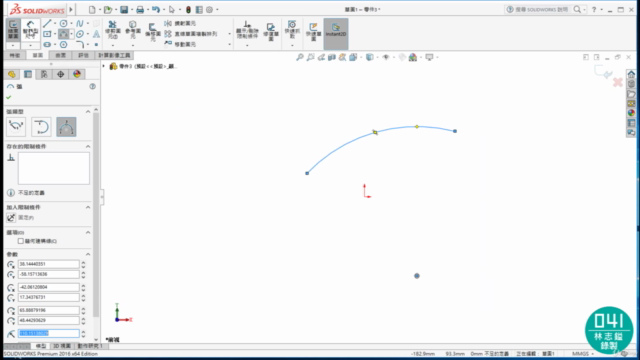The image size is (640, 360).
Task: Select Centerpoint Arc type
Action: pyautogui.click(x=16, y=127)
